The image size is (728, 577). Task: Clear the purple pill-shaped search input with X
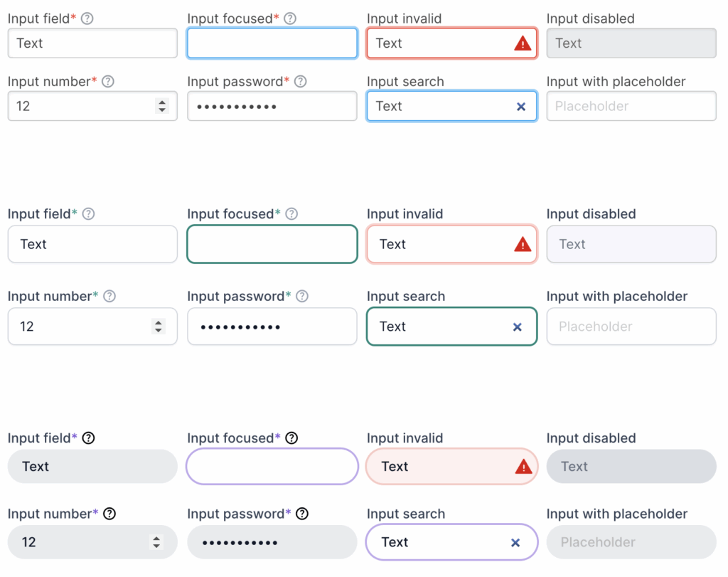coord(515,543)
